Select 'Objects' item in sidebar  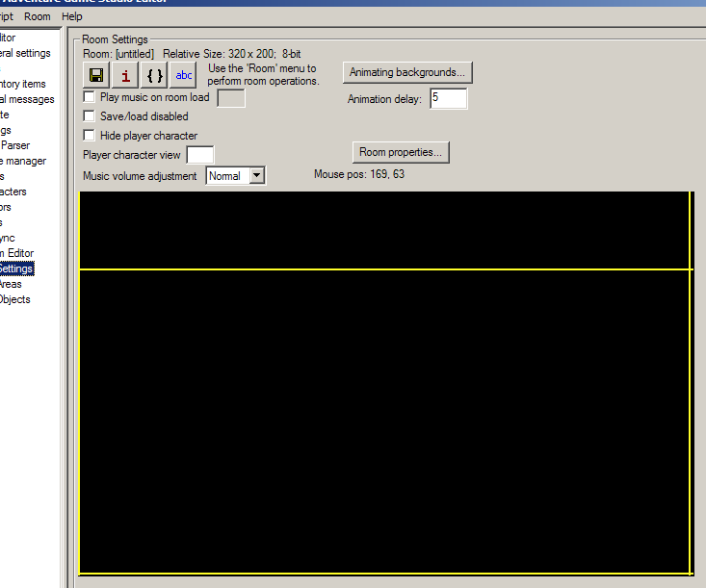click(14, 299)
